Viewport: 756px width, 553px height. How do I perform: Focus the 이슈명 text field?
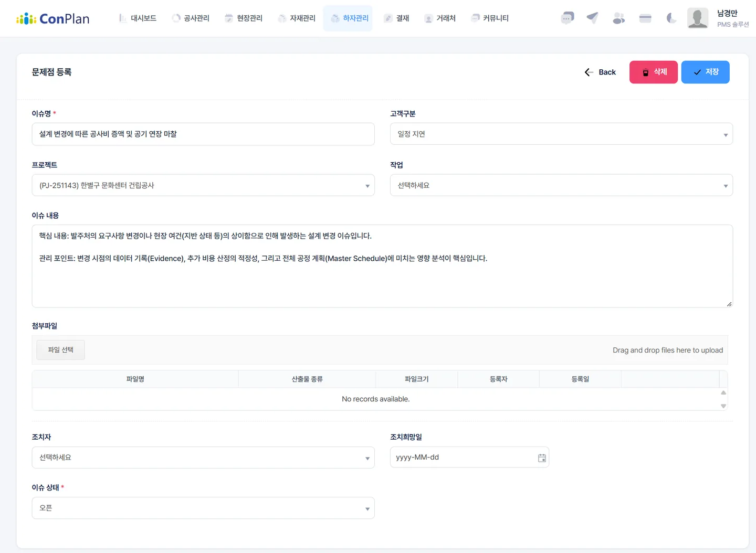click(x=203, y=134)
